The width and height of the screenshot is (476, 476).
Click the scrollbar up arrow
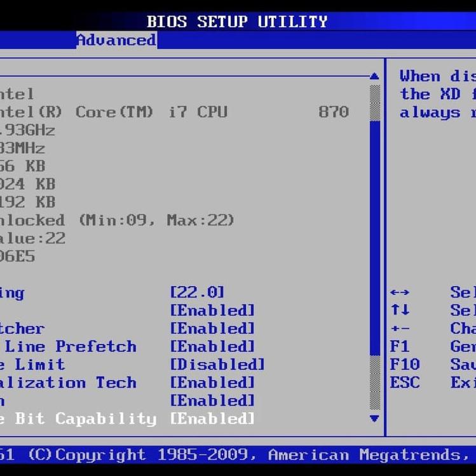374,76
